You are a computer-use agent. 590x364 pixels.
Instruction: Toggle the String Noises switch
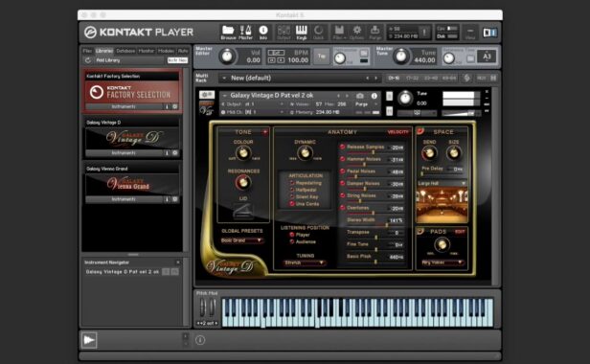tap(343, 195)
